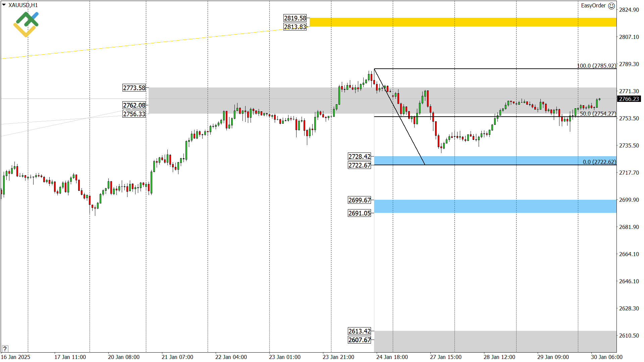Click the EasyOrder smiley face icon
Image resolution: width=644 pixels, height=362 pixels.
(611, 6)
